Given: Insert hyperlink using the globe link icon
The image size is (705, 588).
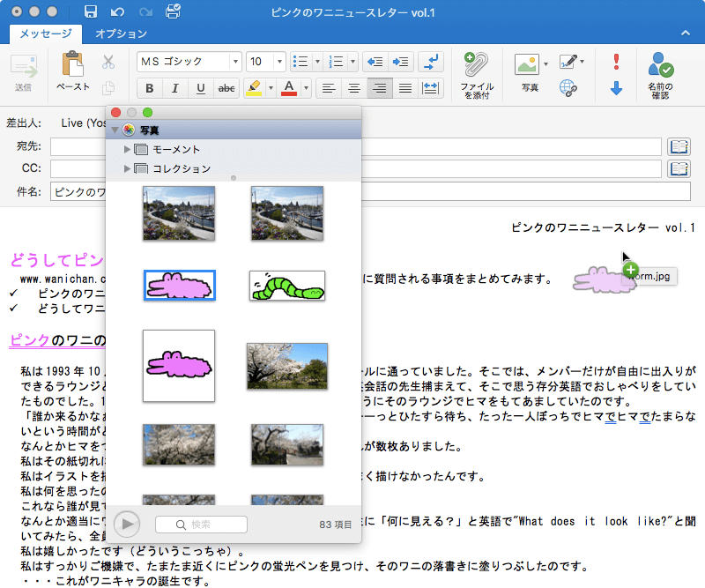Looking at the screenshot, I should point(568,87).
